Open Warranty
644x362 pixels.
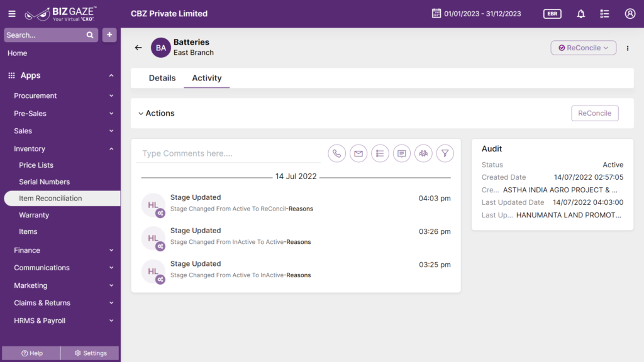coord(34,215)
